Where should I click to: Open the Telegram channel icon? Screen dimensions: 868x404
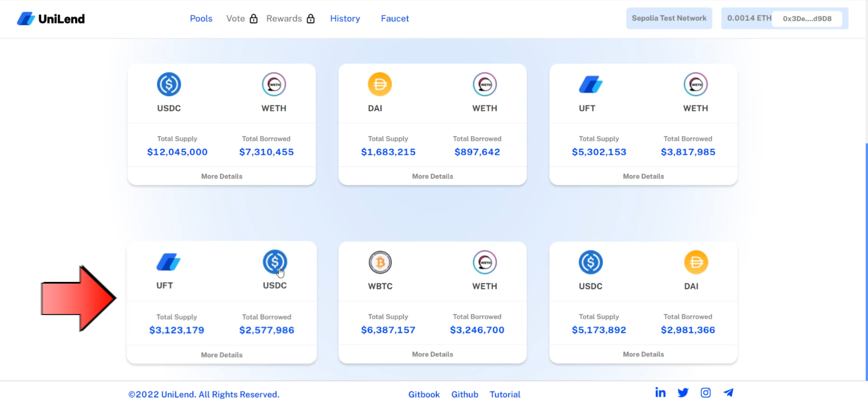pyautogui.click(x=728, y=393)
